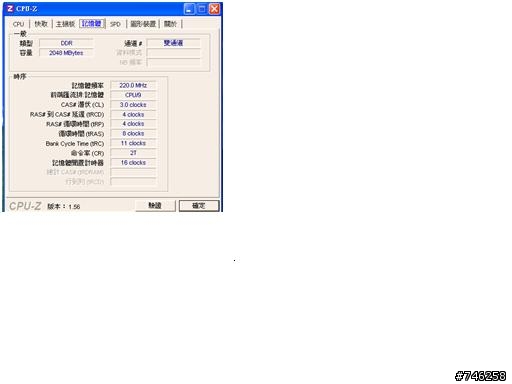Image resolution: width=512 pixels, height=384 pixels.
Task: Maximize the CPU-Z window
Action: (202, 9)
